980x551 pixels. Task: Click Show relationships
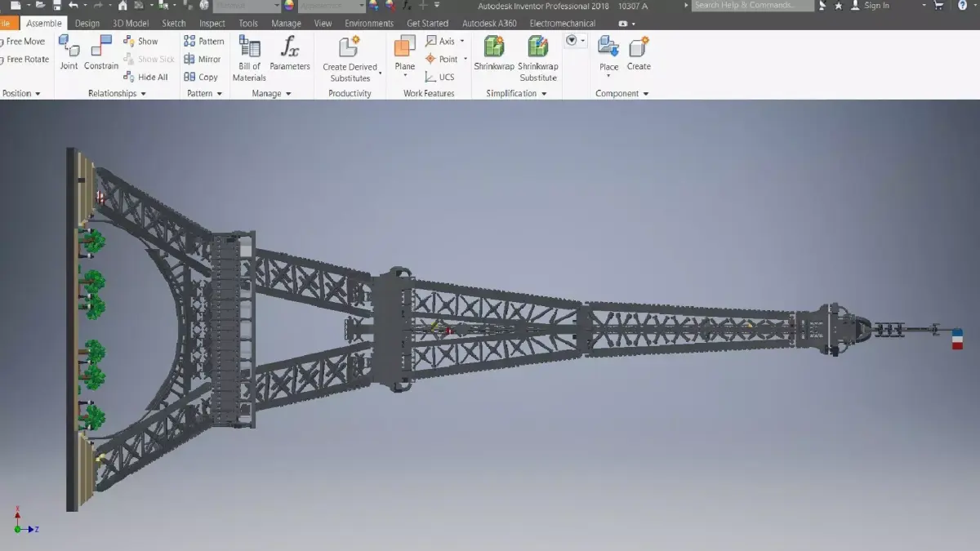(x=140, y=41)
